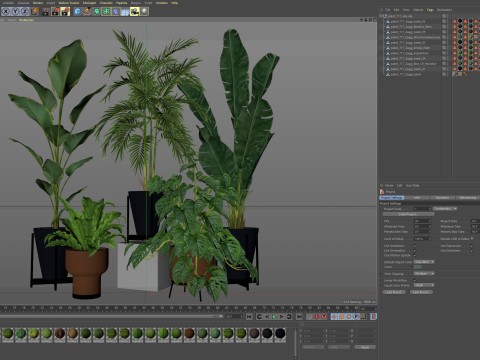
Task: Click the camera object icon
Action: (134, 12)
